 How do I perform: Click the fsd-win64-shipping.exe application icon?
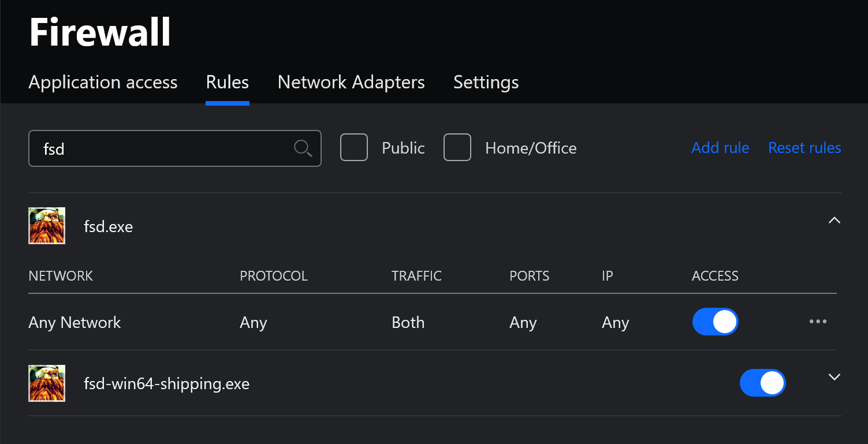click(47, 383)
